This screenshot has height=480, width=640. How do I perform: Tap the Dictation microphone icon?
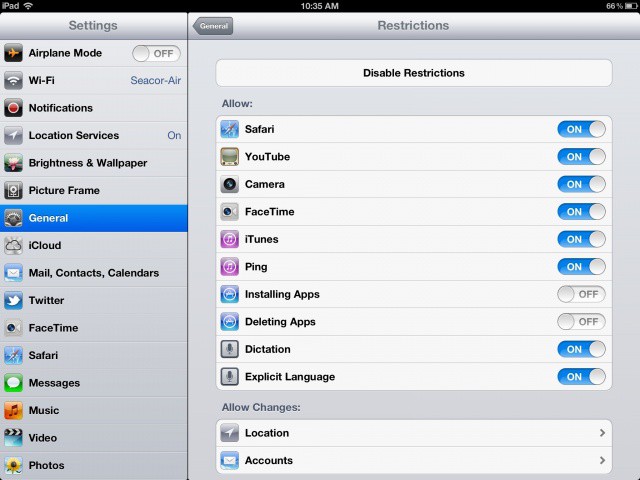tap(229, 349)
